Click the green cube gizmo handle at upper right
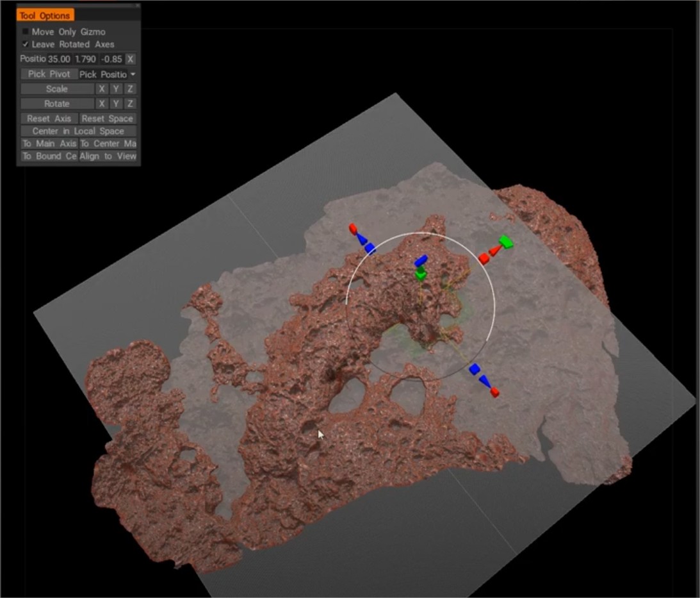 coord(507,242)
